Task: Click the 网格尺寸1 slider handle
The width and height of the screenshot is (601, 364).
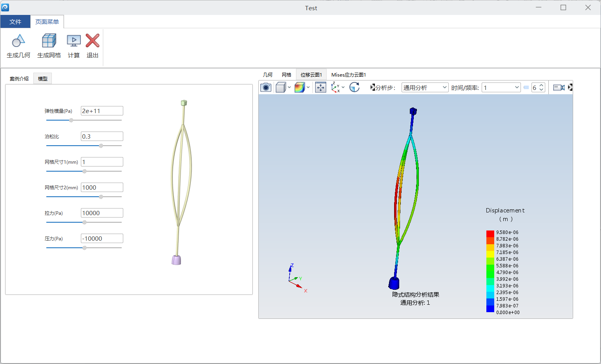Action: click(84, 171)
